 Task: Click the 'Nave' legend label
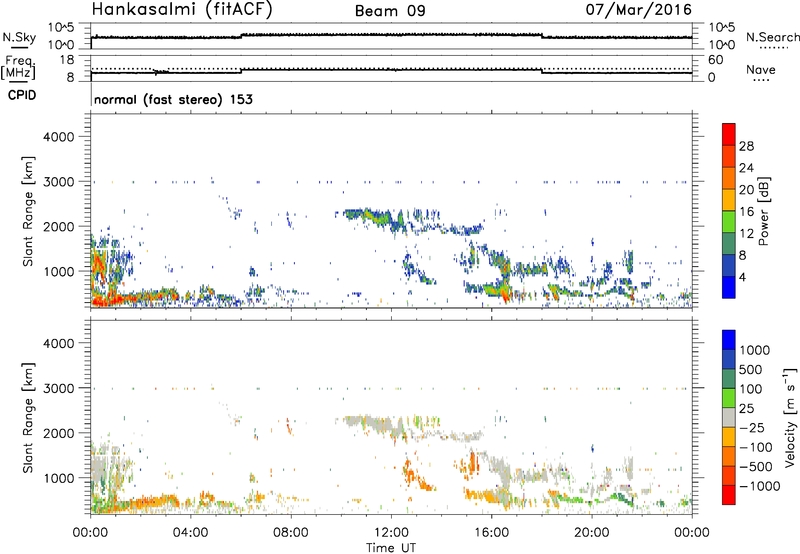point(761,69)
